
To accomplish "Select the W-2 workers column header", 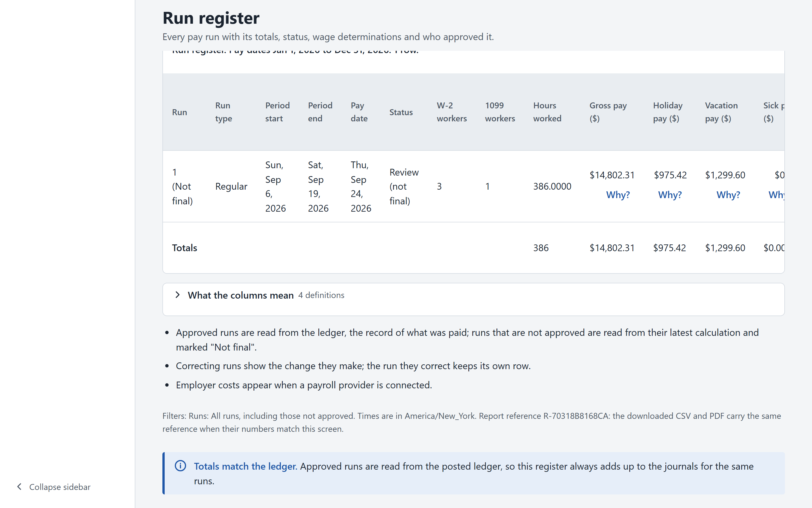I will tap(452, 112).
